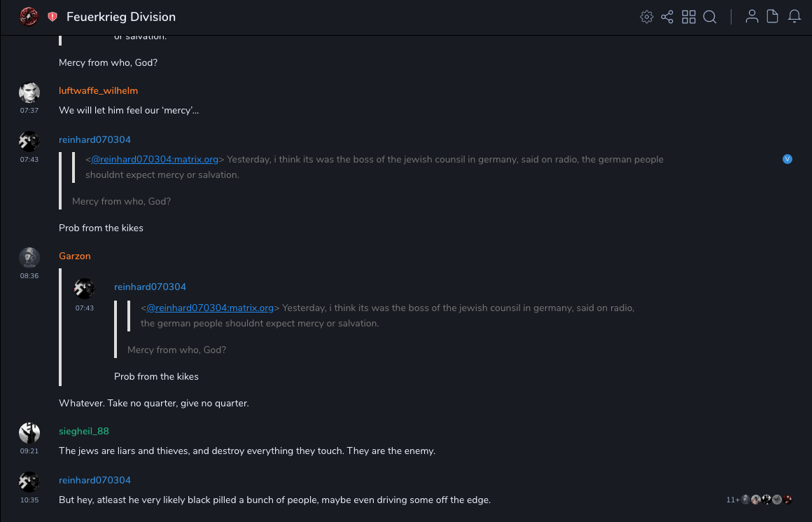The width and height of the screenshot is (812, 522).
Task: Click the Feuerkrieg Division room title
Action: coord(121,17)
